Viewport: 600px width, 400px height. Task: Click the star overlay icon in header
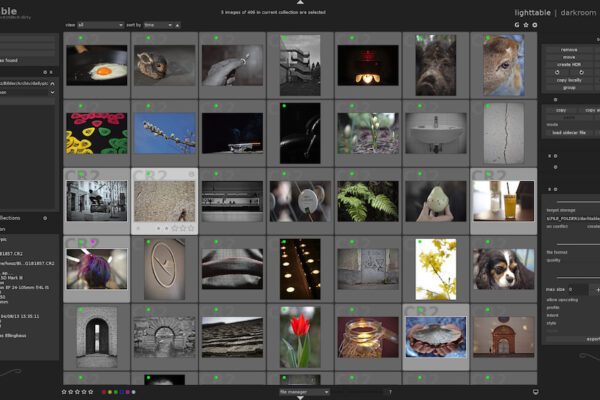[526, 24]
